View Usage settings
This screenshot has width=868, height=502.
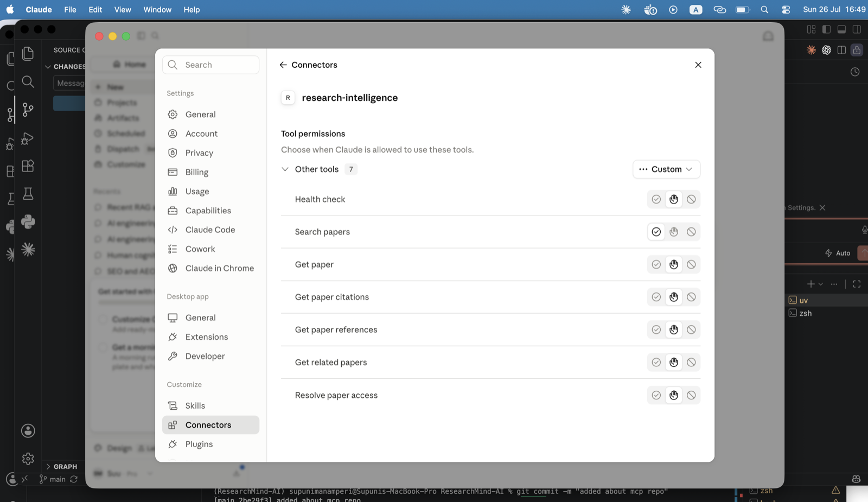tap(210, 192)
